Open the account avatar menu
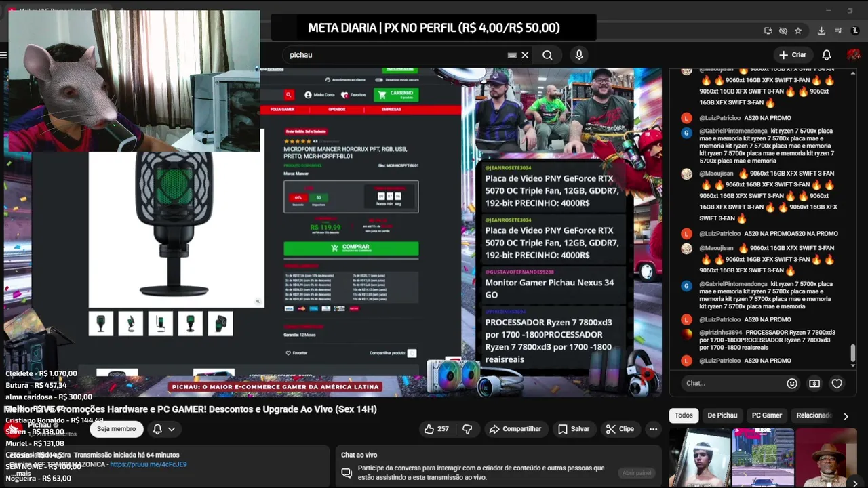 [x=853, y=55]
